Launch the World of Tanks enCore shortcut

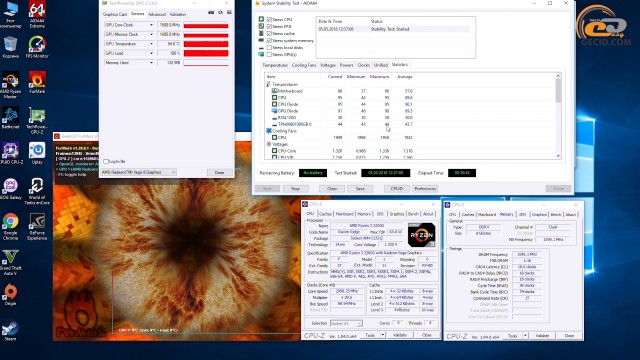(37, 191)
